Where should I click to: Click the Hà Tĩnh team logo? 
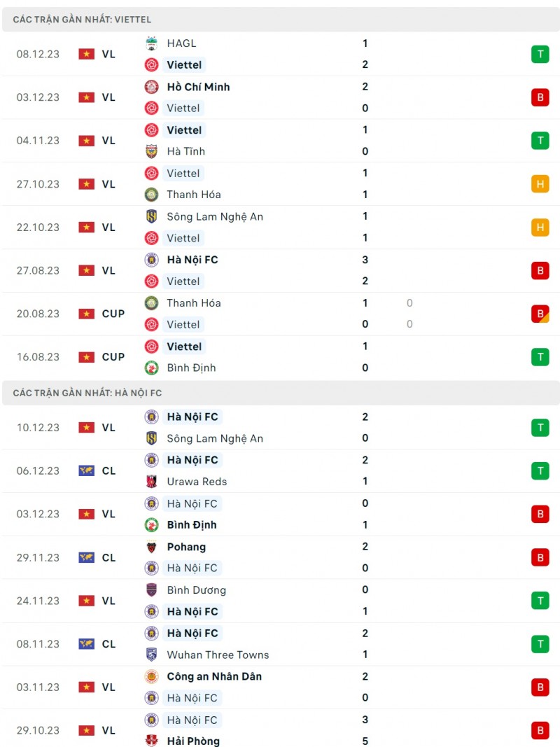pyautogui.click(x=151, y=151)
